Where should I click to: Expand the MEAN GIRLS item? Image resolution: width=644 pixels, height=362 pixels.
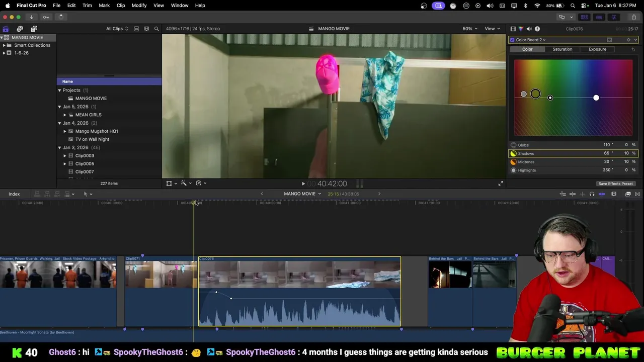click(64, 115)
